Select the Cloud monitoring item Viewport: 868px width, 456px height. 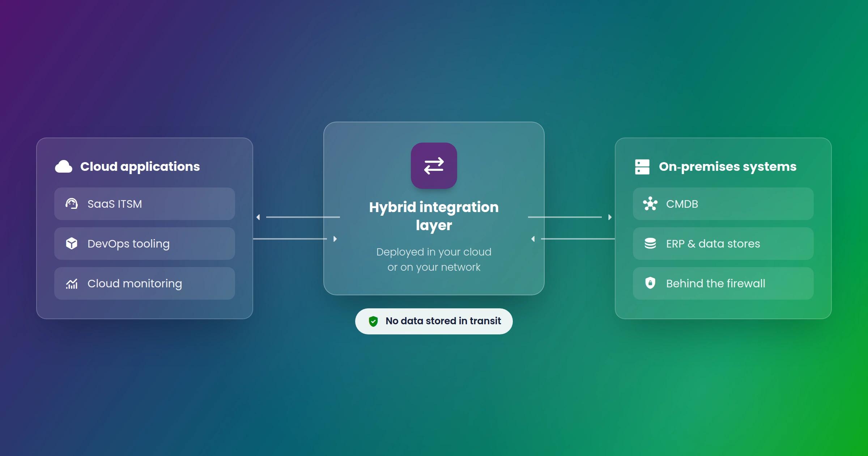145,283
